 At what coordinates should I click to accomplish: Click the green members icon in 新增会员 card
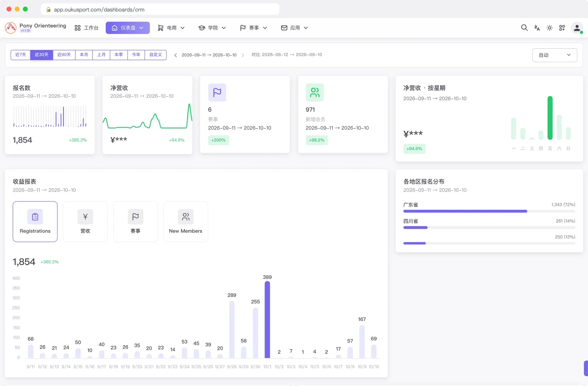(315, 92)
